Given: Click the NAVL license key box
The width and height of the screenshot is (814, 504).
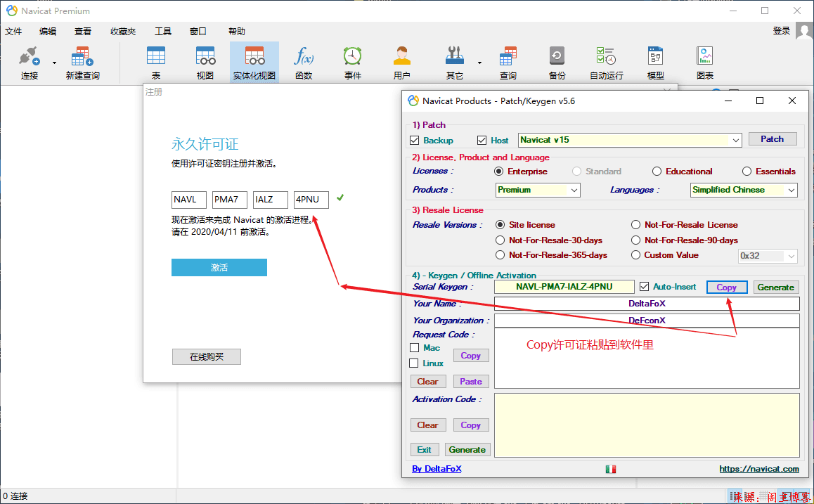Looking at the screenshot, I should click(x=189, y=200).
